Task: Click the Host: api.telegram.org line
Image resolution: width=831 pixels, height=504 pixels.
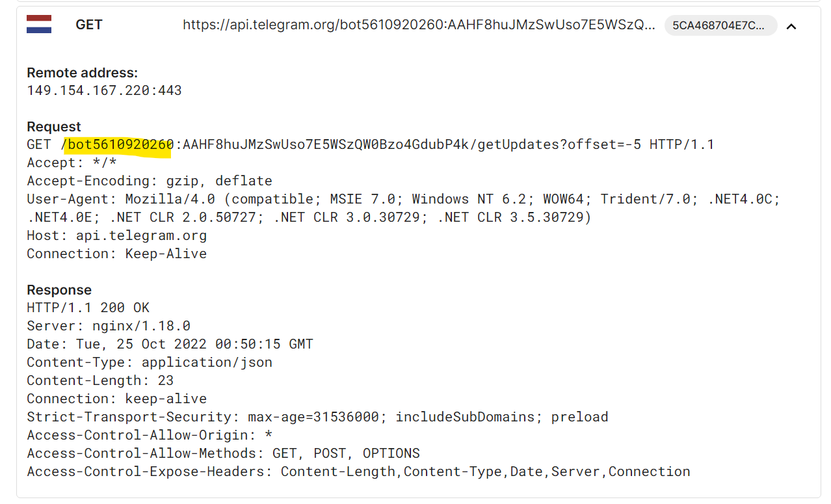Action: pyautogui.click(x=117, y=235)
